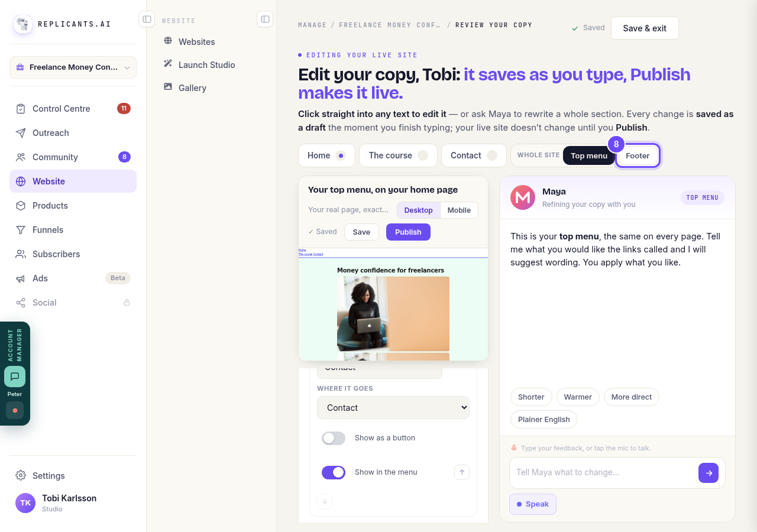Open the Contact page tab
This screenshot has width=757, height=532.
tap(474, 155)
